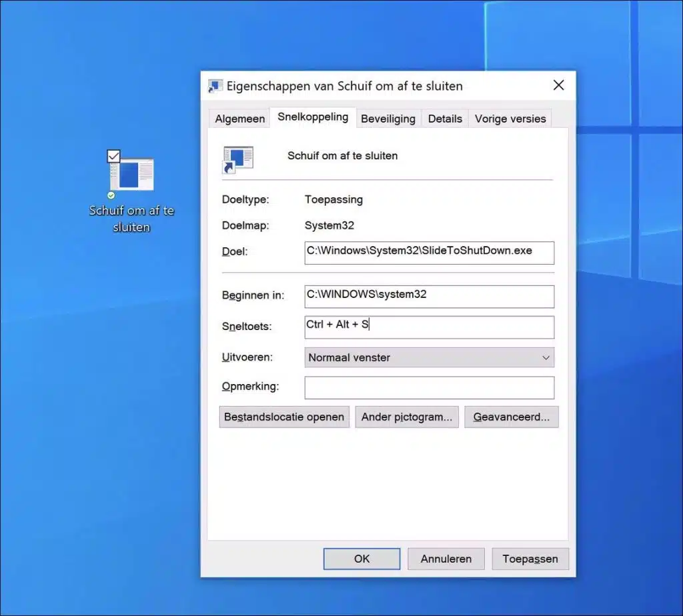
Task: Click Bestandslocatie openen to open file location
Action: click(x=283, y=416)
